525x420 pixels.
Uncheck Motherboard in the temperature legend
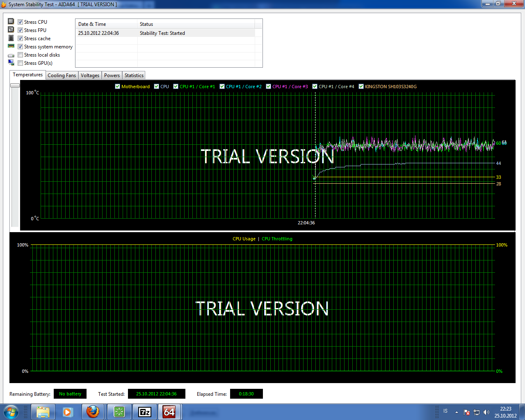pos(117,86)
